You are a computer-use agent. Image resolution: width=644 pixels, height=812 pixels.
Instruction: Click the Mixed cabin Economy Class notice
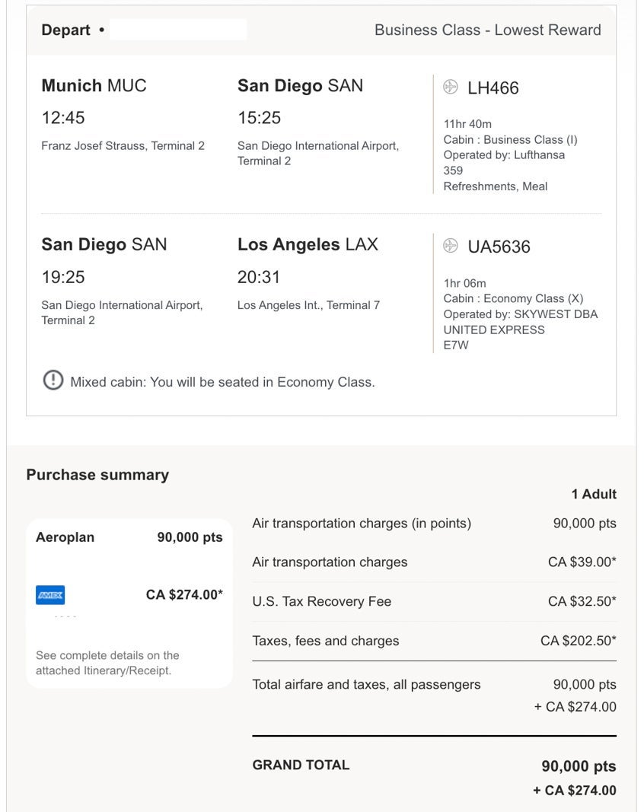click(x=222, y=382)
